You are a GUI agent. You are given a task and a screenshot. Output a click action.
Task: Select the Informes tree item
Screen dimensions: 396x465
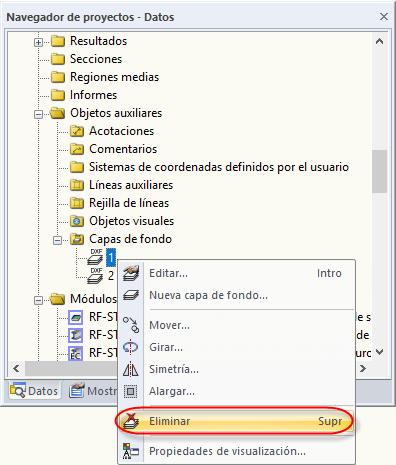coord(93,95)
